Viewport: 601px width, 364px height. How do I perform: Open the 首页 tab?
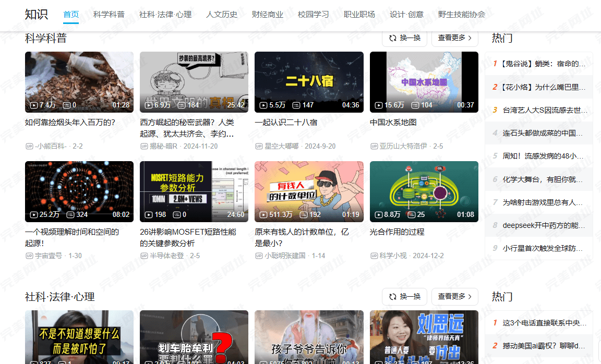click(71, 15)
